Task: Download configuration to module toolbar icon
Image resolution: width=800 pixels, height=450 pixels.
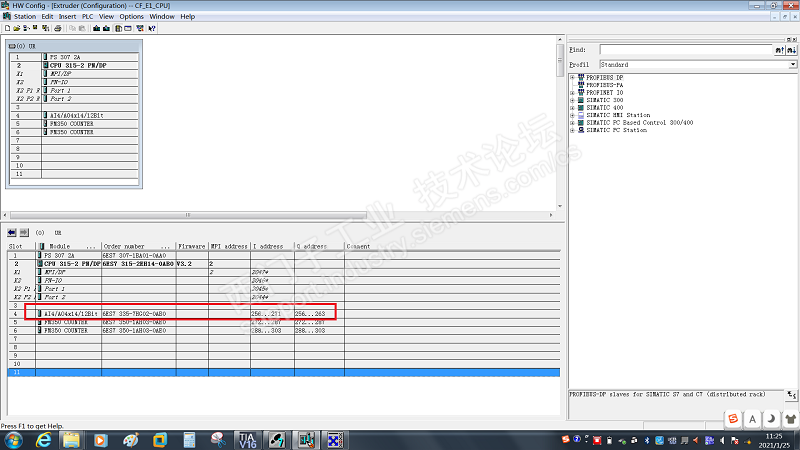Action: tap(96, 28)
